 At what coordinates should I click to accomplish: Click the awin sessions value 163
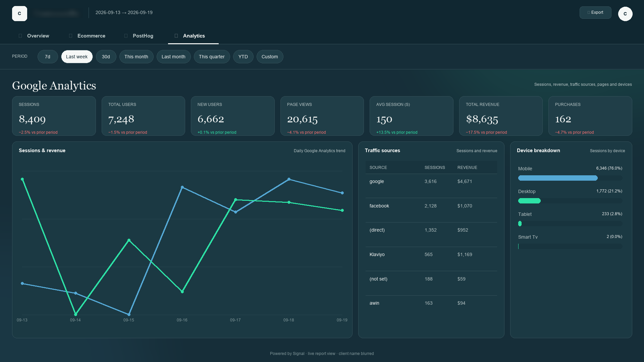coord(428,303)
